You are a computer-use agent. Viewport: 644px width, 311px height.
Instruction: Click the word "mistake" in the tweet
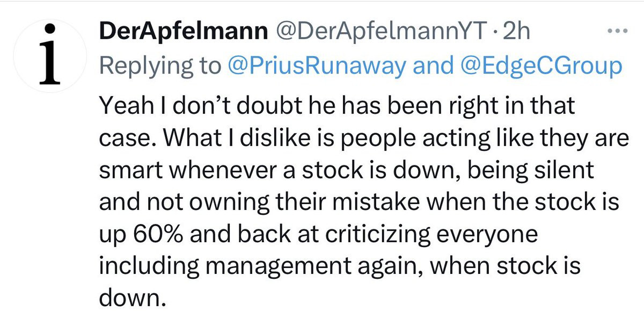(382, 206)
